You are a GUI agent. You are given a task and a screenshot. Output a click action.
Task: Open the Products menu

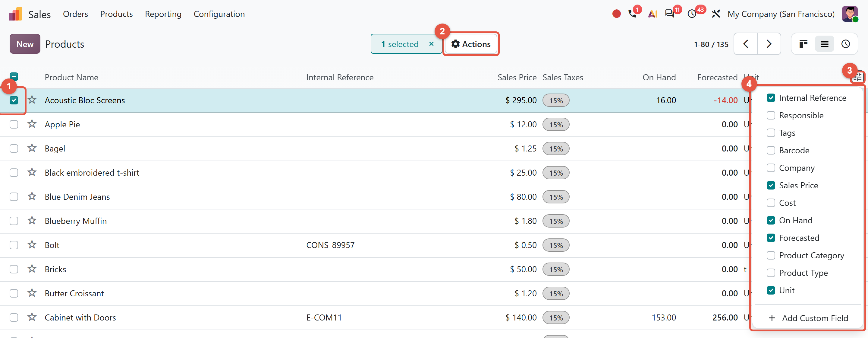tap(117, 14)
